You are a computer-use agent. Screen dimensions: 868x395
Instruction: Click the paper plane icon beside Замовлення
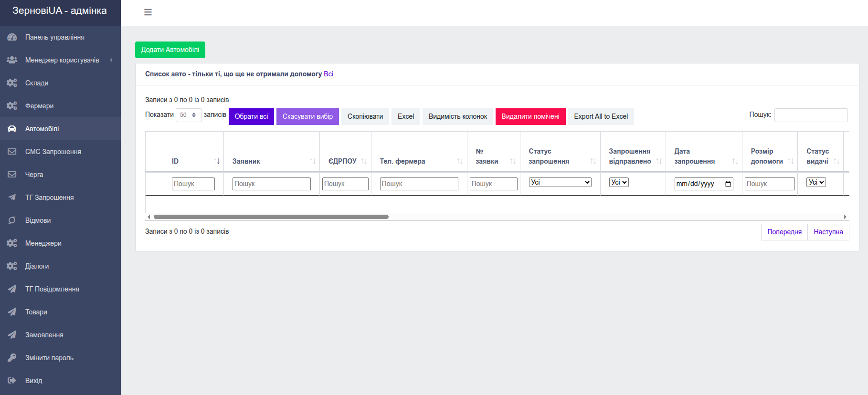[12, 335]
